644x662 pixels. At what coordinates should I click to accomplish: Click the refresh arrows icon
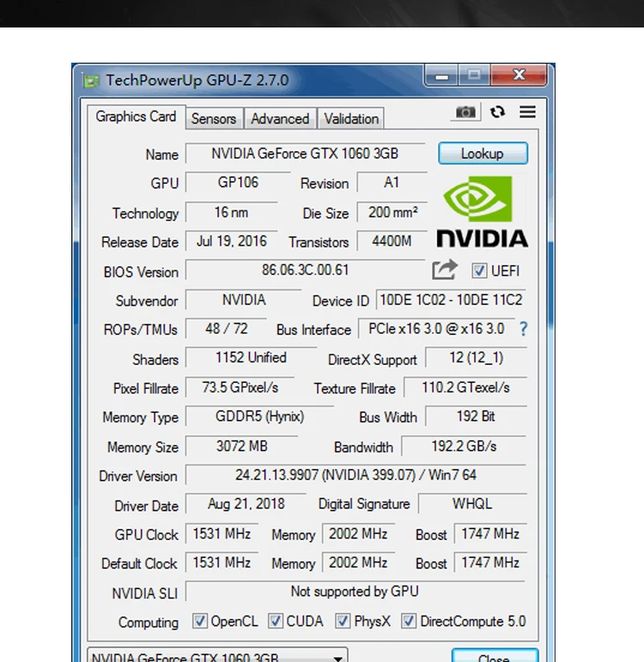497,112
